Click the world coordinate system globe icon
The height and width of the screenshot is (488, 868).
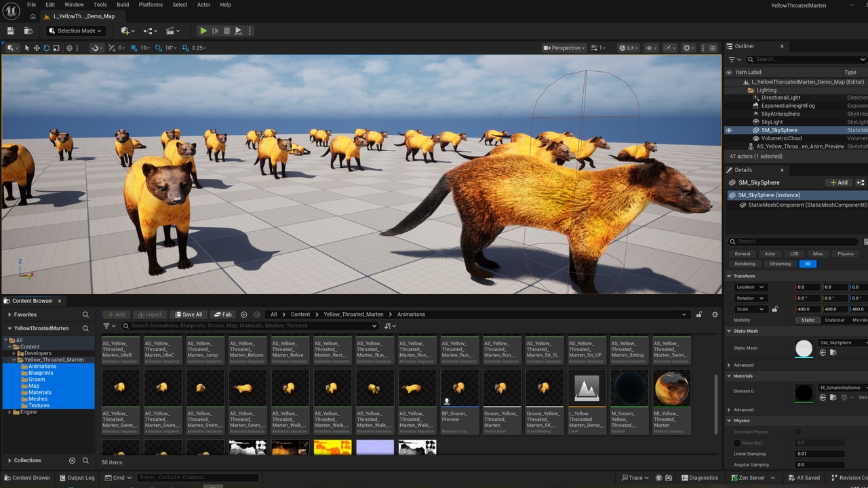click(69, 48)
